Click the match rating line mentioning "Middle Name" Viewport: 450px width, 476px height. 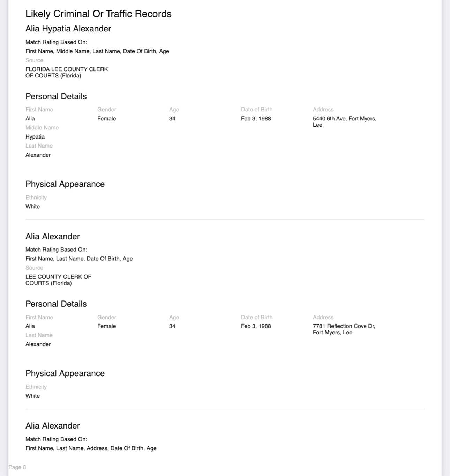pos(97,51)
